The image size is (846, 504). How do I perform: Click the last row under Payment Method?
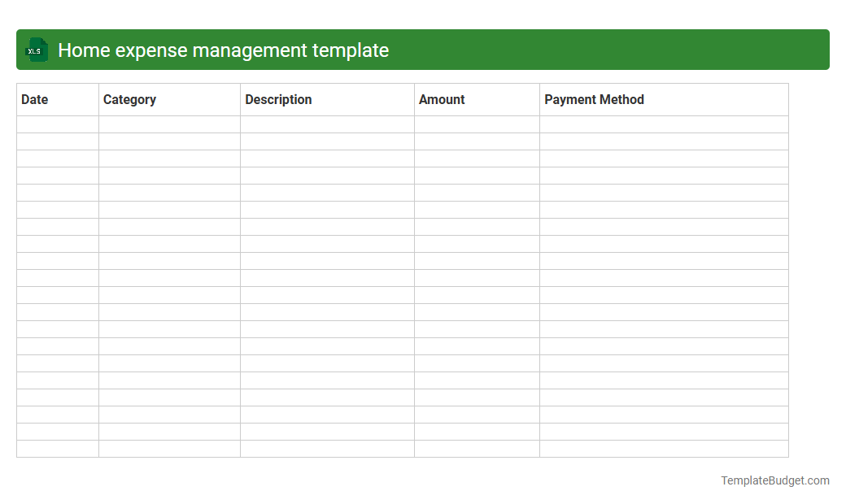click(x=664, y=448)
